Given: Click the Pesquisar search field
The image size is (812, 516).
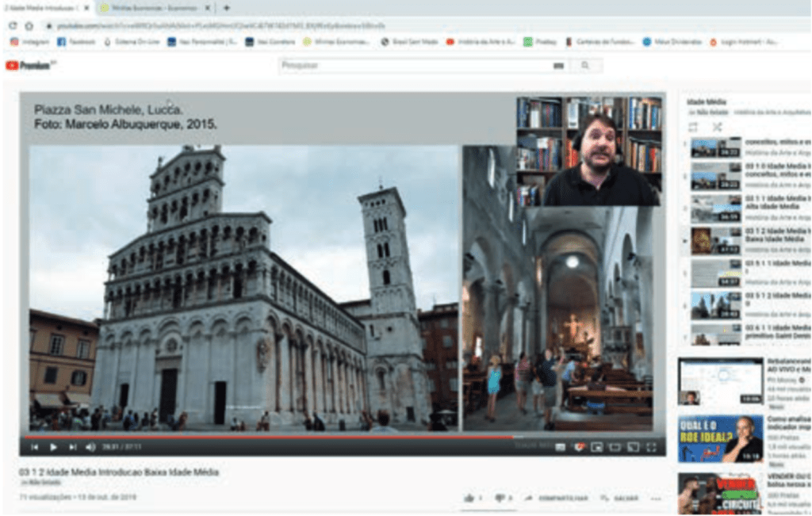Looking at the screenshot, I should (x=420, y=66).
